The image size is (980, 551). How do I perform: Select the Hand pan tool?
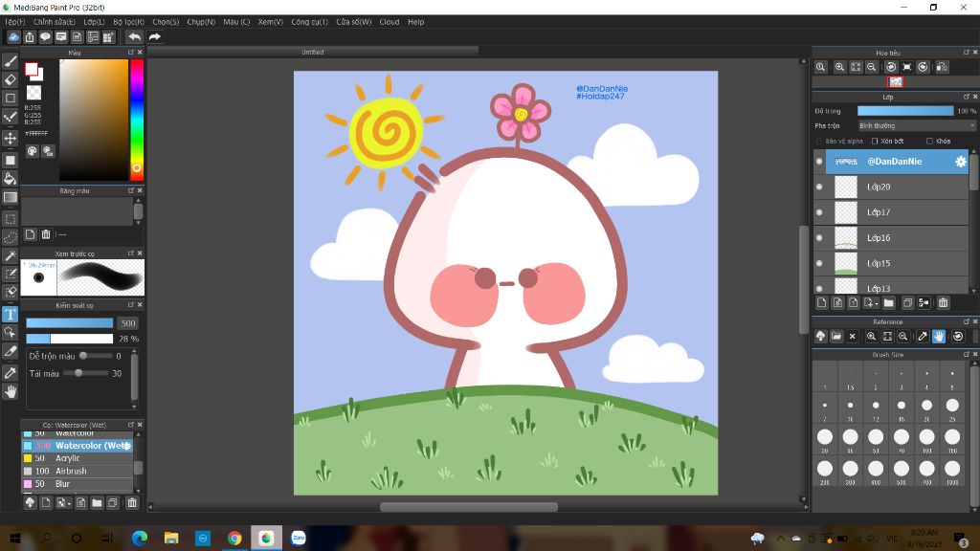click(x=11, y=391)
